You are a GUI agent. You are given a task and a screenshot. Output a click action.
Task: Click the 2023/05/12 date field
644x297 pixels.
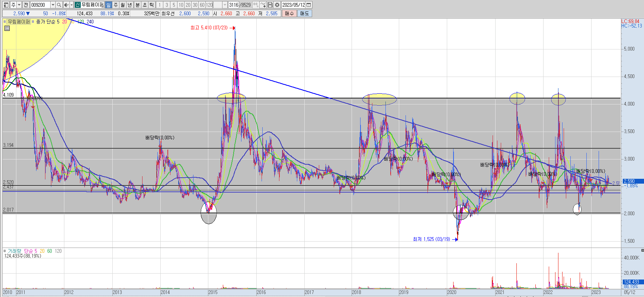point(293,5)
